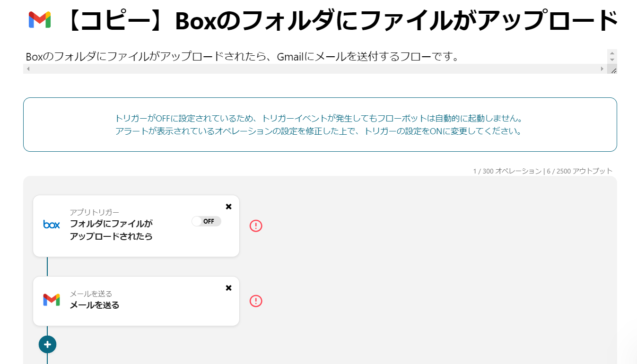637x364 pixels.
Task: Turn on the trigger OFF switch
Action: [x=206, y=221]
